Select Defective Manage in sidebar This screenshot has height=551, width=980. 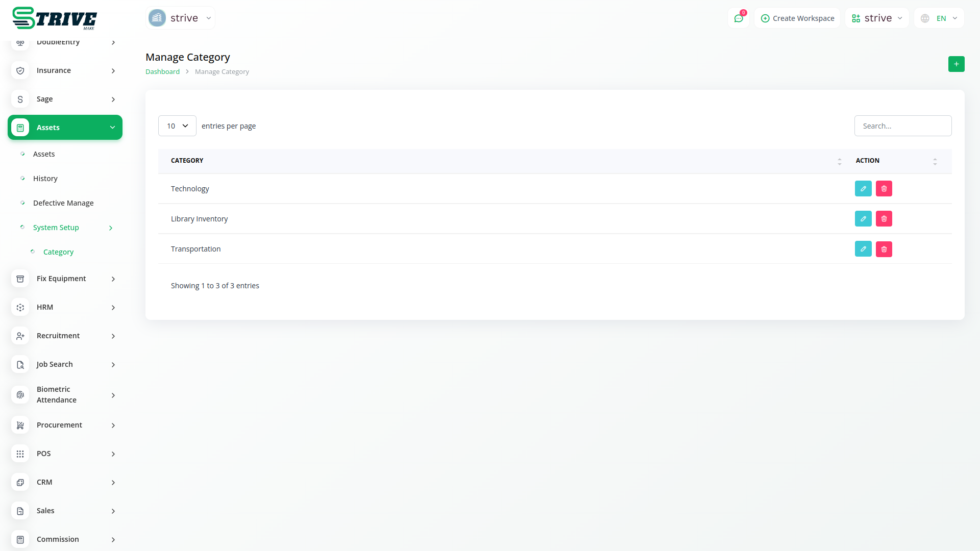tap(63, 203)
